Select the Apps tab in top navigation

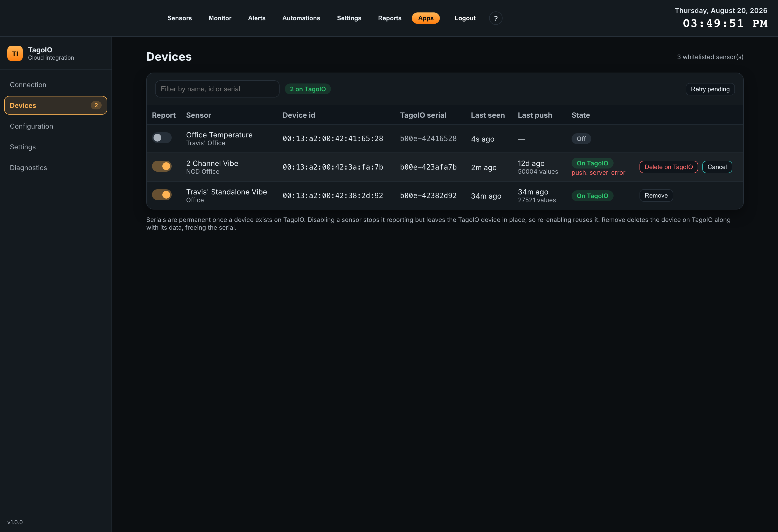(x=426, y=18)
